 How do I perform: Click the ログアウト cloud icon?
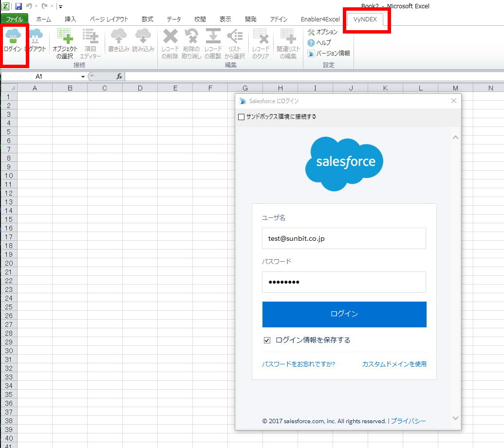(x=36, y=36)
